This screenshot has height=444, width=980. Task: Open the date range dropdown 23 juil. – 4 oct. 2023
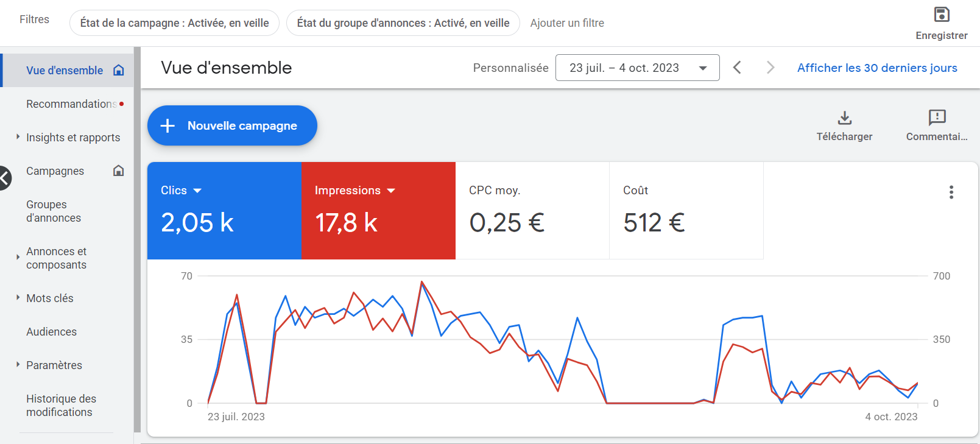click(x=637, y=68)
